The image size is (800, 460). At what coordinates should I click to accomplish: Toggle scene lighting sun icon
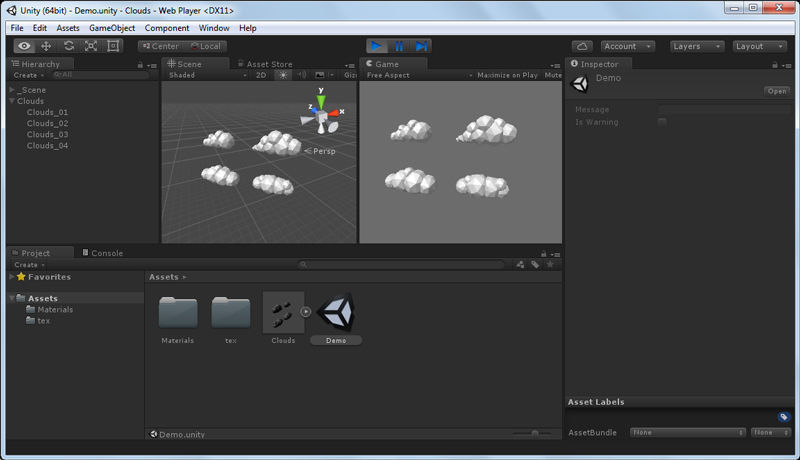click(283, 75)
